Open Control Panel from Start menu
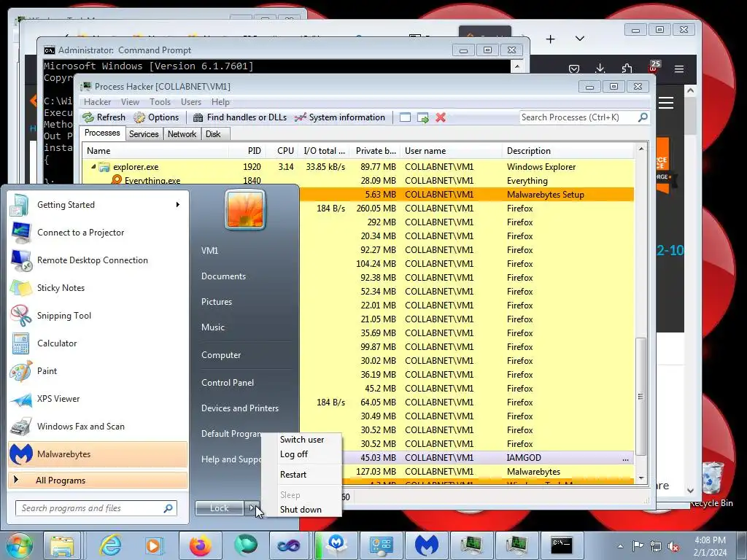This screenshot has height=560, width=747. pos(228,382)
